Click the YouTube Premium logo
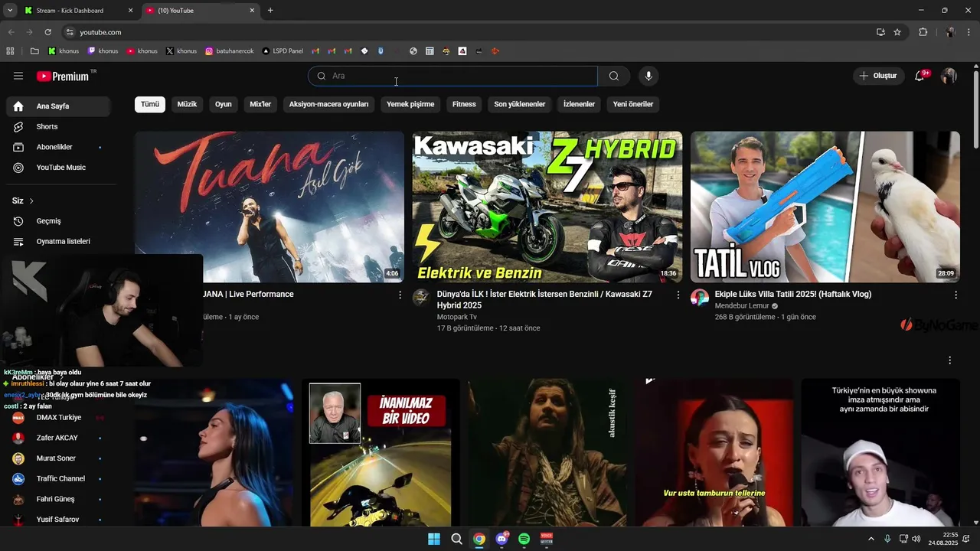The image size is (980, 551). click(x=64, y=76)
